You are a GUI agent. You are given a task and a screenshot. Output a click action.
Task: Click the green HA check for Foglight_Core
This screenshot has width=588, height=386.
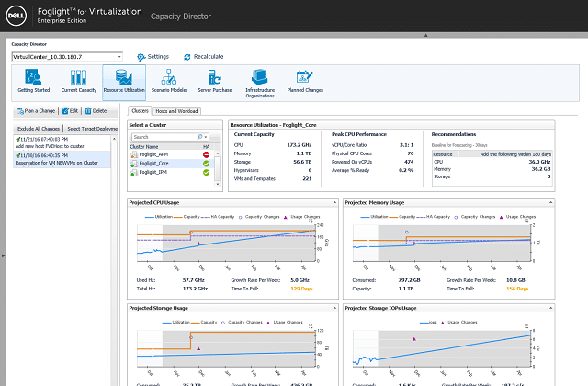pyautogui.click(x=206, y=164)
